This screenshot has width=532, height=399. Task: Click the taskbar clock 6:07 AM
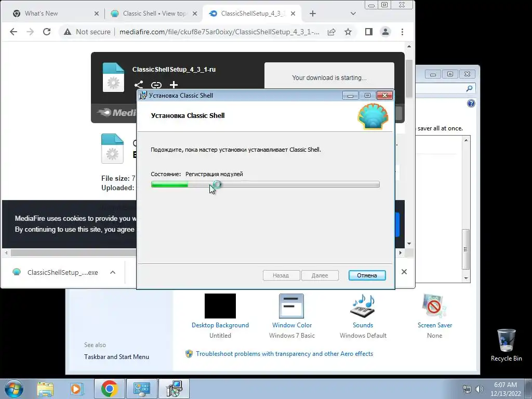[506, 385]
